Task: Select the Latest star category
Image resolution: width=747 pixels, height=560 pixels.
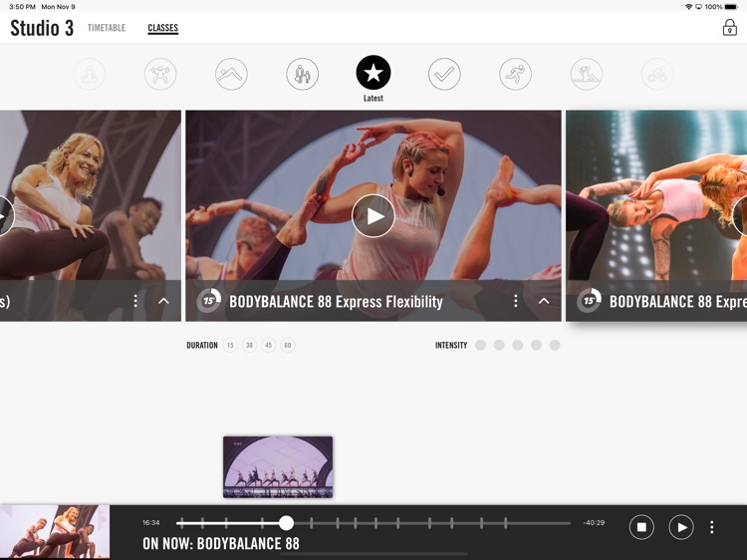Action: click(373, 73)
